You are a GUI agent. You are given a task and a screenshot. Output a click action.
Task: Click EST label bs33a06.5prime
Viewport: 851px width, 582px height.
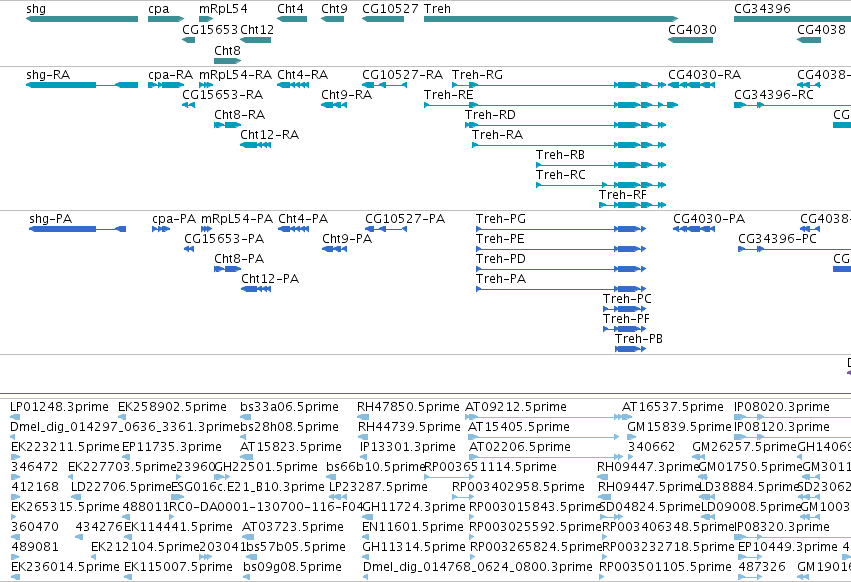289,407
